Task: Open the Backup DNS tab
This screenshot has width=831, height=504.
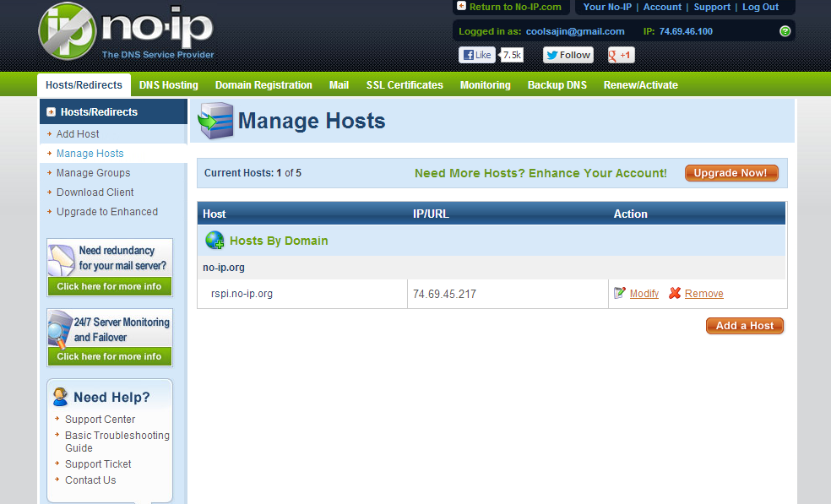Action: [557, 84]
